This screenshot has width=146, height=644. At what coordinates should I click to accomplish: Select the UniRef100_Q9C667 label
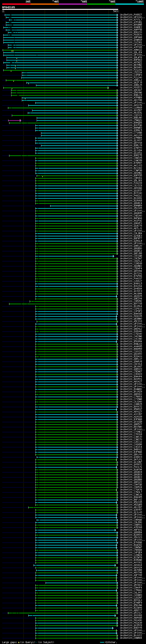131,90
